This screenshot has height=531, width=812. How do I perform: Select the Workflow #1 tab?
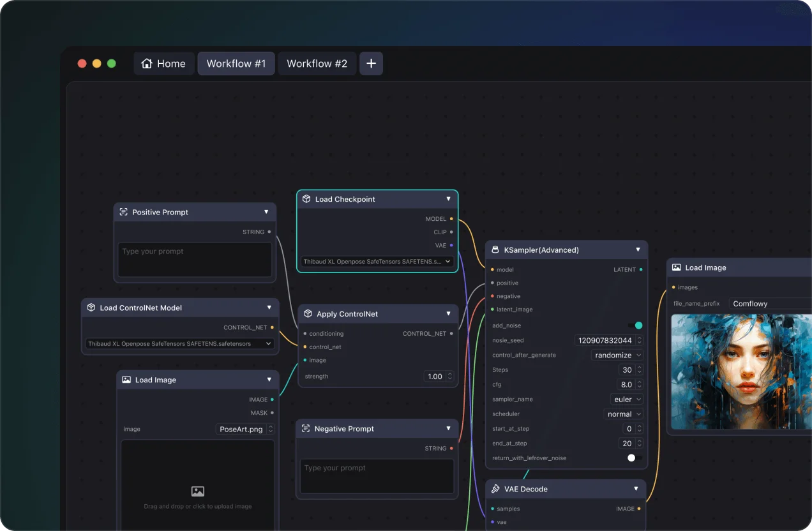click(x=236, y=64)
